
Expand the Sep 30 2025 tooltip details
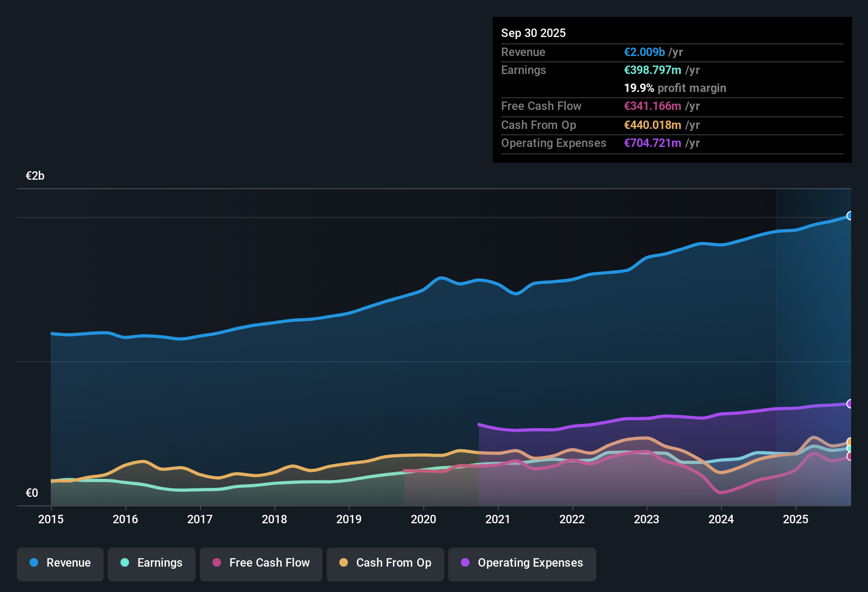click(x=533, y=33)
